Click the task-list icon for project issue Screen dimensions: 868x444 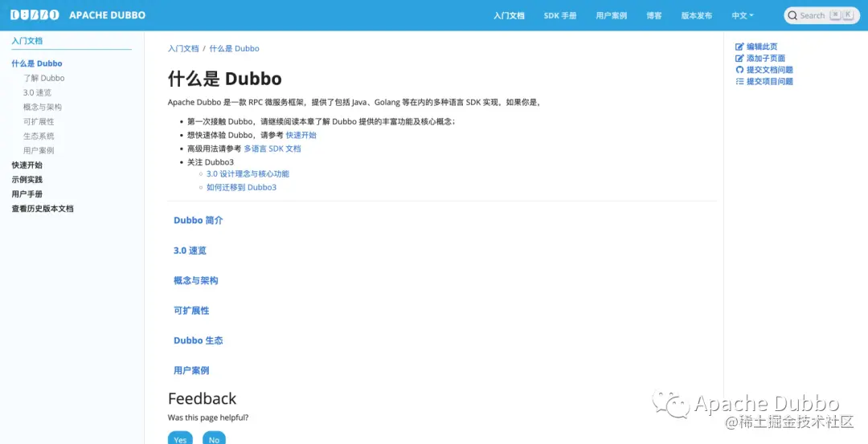coord(739,81)
